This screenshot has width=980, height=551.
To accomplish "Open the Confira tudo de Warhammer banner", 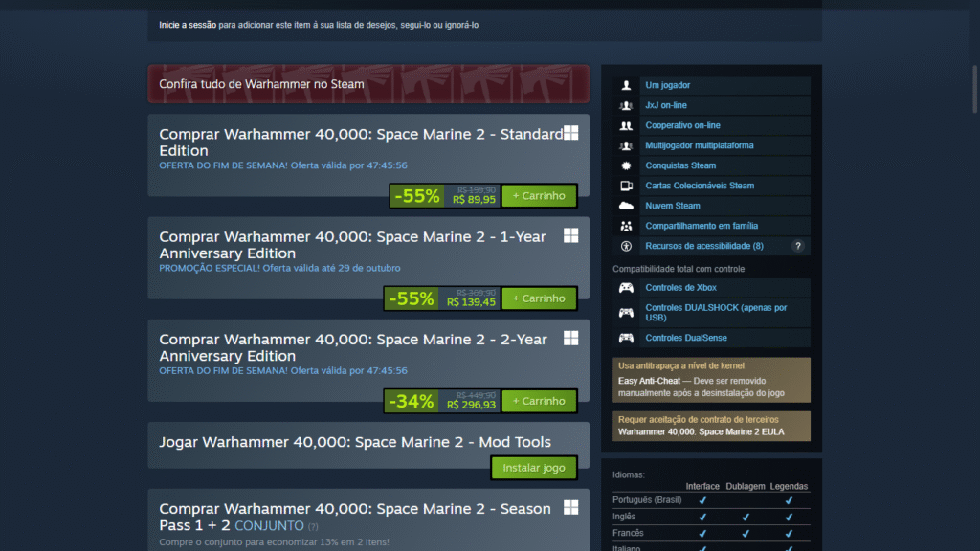I will coord(368,84).
